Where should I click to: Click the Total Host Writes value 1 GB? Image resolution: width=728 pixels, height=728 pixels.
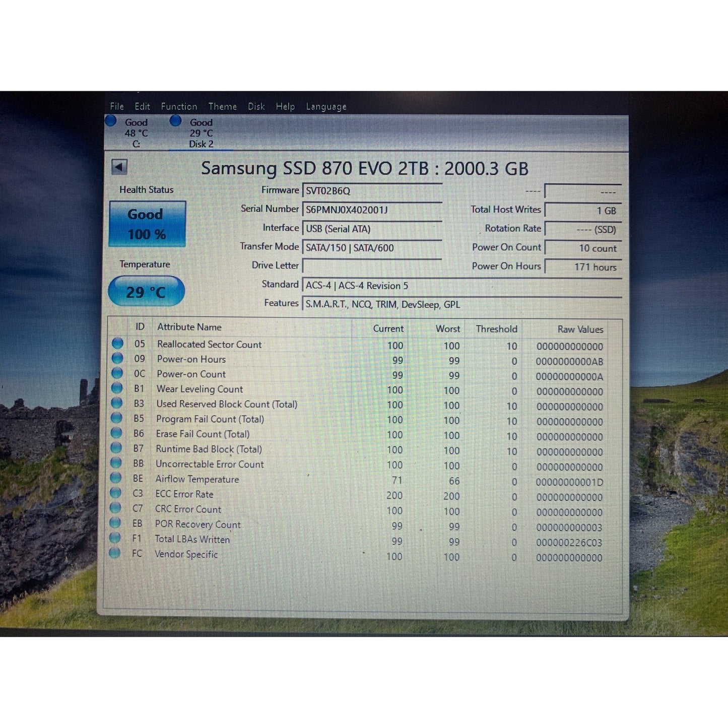click(x=583, y=211)
